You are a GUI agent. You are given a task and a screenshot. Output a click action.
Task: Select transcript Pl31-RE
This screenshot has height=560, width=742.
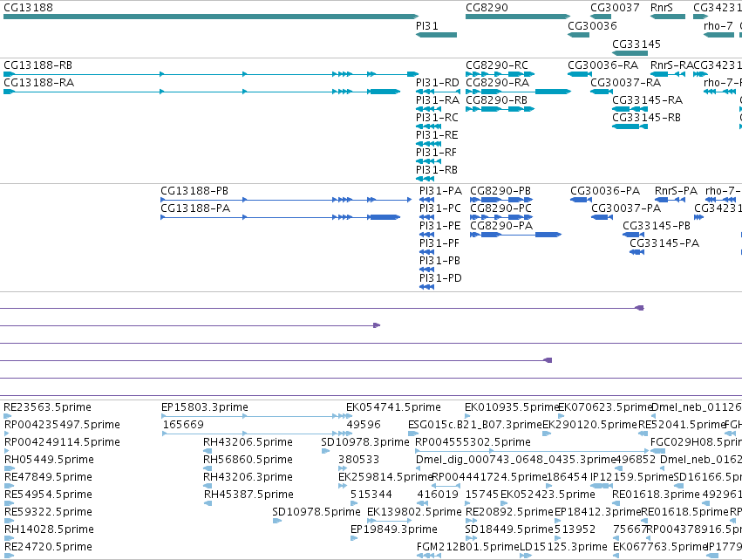click(x=429, y=144)
